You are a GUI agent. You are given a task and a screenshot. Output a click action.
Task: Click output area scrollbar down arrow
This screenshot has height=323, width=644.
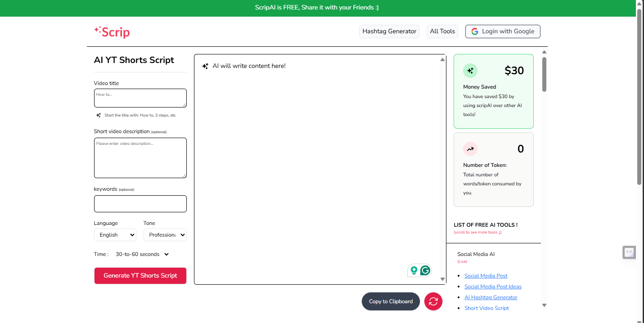(x=442, y=279)
